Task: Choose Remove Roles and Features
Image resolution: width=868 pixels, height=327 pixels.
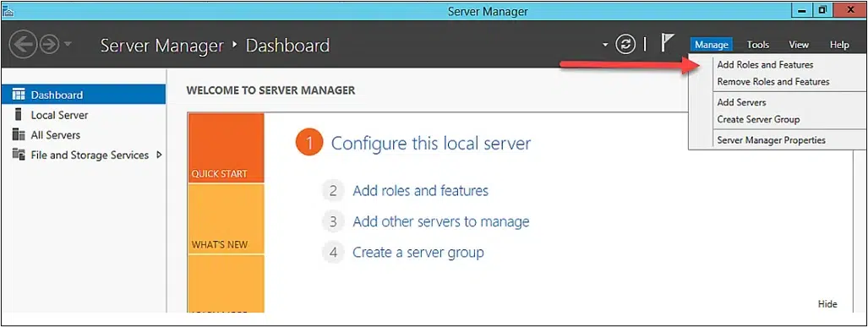Action: (773, 82)
